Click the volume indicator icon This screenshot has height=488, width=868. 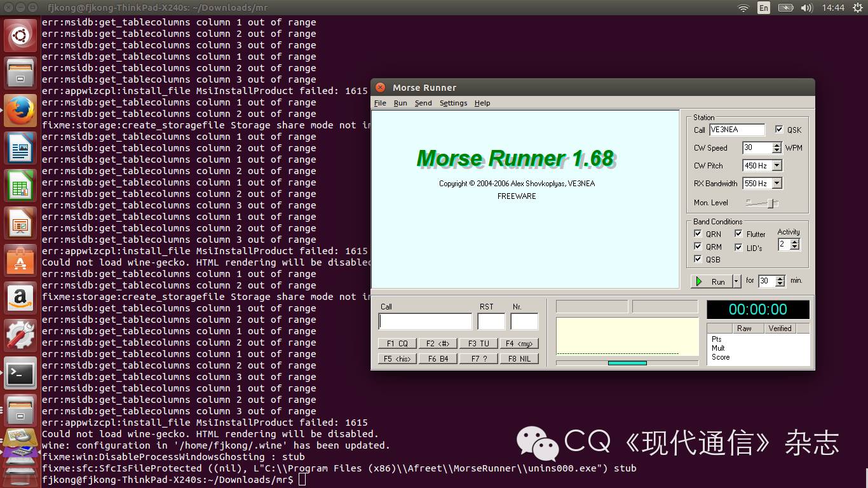click(x=807, y=8)
